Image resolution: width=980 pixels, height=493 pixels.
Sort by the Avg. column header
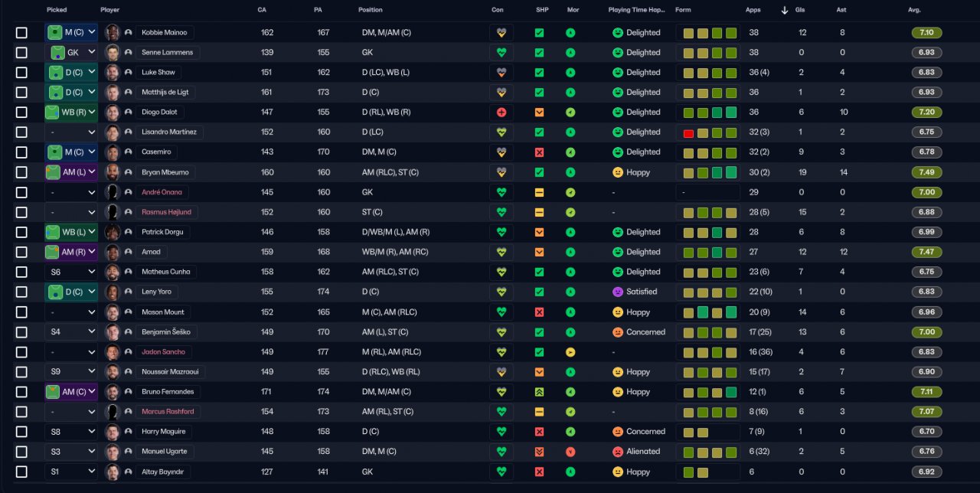(914, 10)
